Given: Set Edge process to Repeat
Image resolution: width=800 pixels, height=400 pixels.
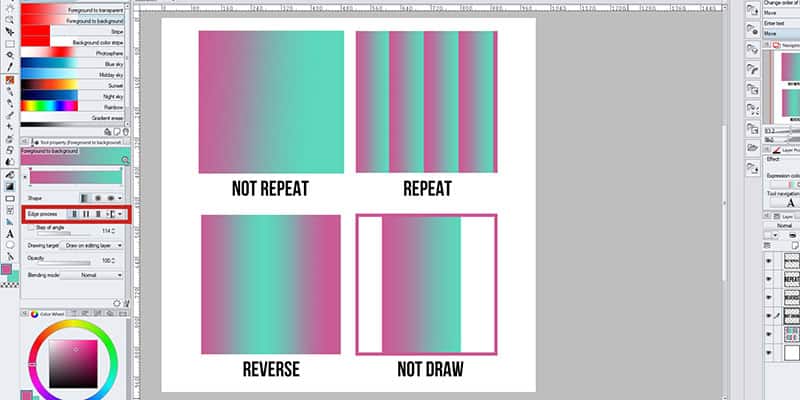Looking at the screenshot, I should [x=86, y=214].
